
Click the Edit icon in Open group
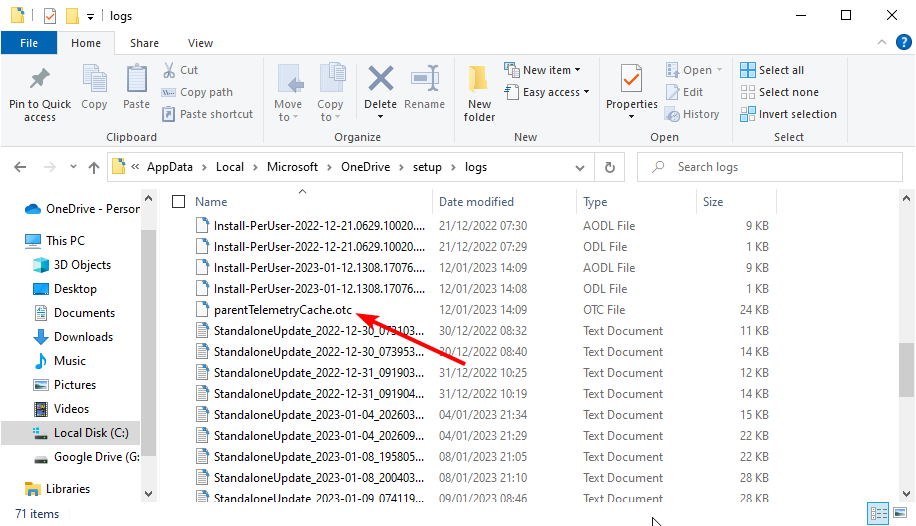[x=672, y=92]
